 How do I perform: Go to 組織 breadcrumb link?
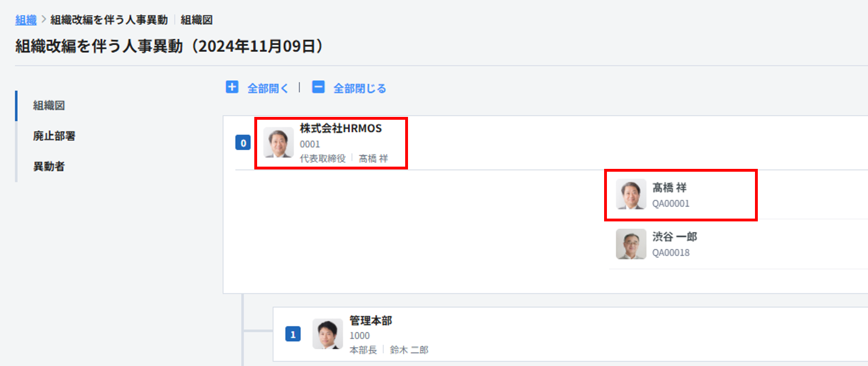pos(25,20)
